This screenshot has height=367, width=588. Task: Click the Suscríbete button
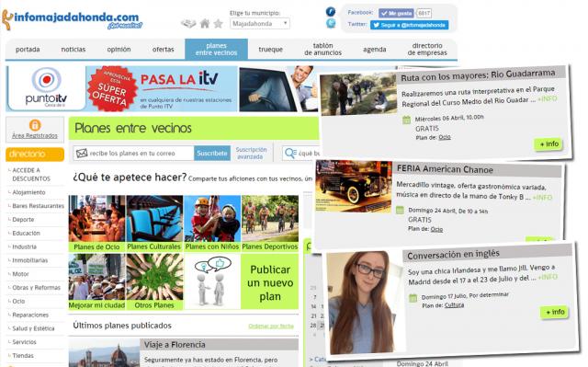(212, 153)
